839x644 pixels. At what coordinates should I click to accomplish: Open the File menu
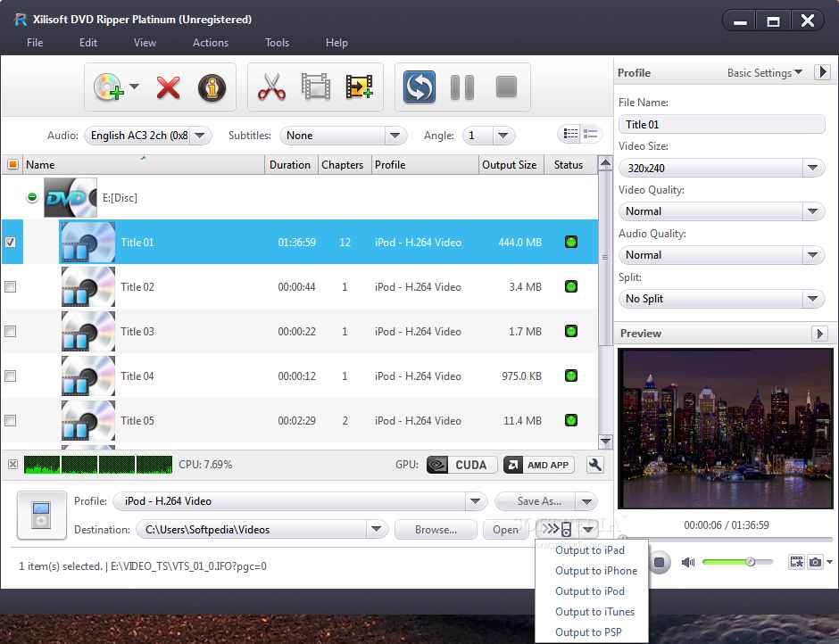pos(35,43)
